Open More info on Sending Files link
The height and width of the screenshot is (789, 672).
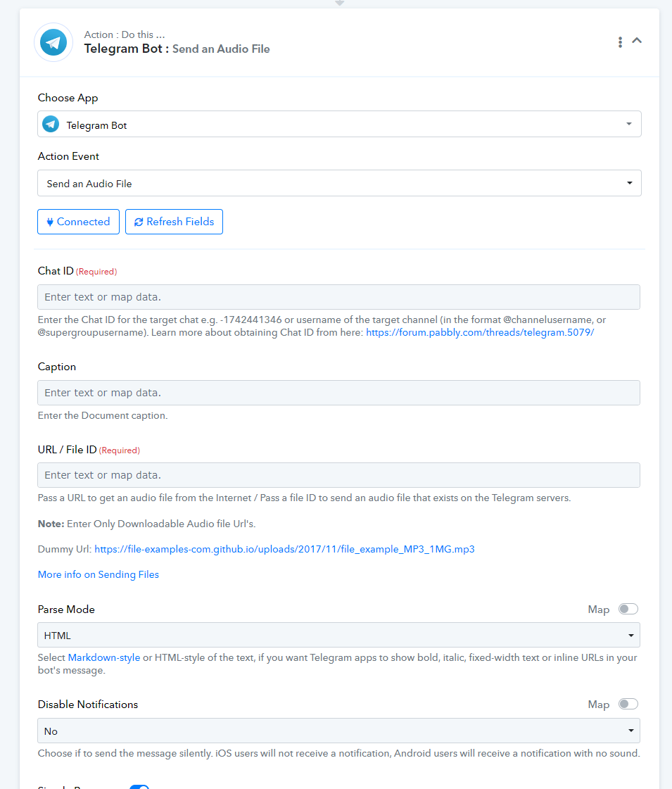pyautogui.click(x=99, y=574)
